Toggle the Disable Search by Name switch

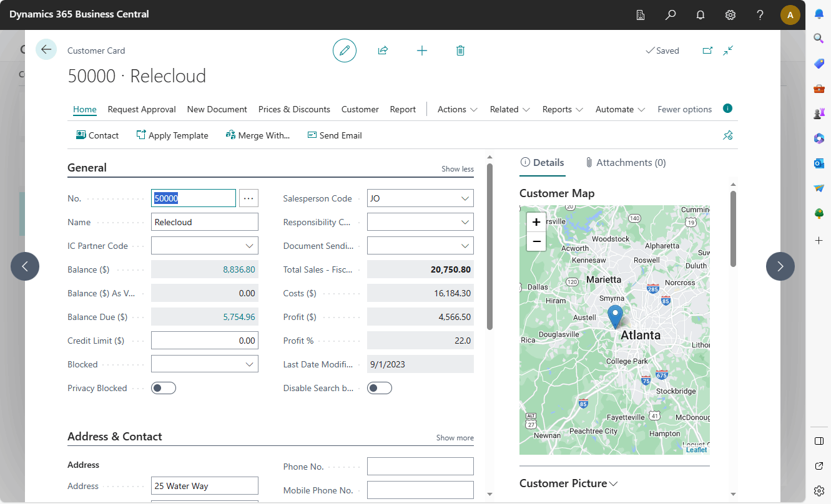pyautogui.click(x=380, y=388)
